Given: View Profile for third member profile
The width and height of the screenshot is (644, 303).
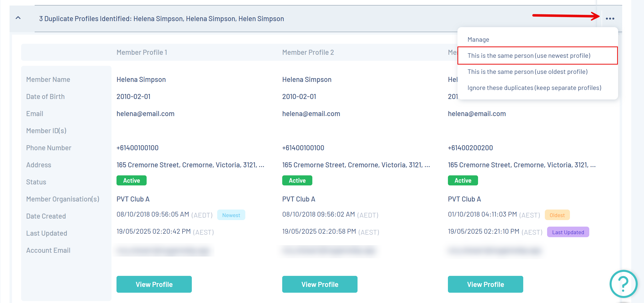Looking at the screenshot, I should point(485,284).
